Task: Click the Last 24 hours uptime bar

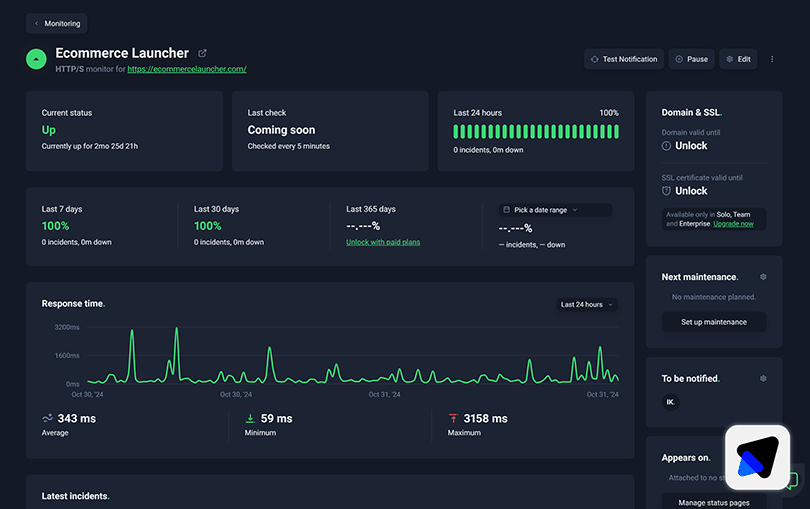Action: (x=536, y=132)
